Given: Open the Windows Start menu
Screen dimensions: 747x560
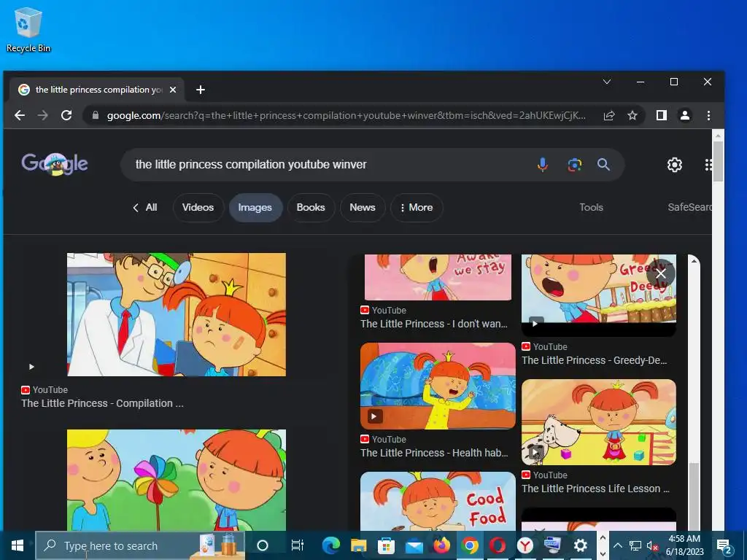Looking at the screenshot, I should pos(18,545).
